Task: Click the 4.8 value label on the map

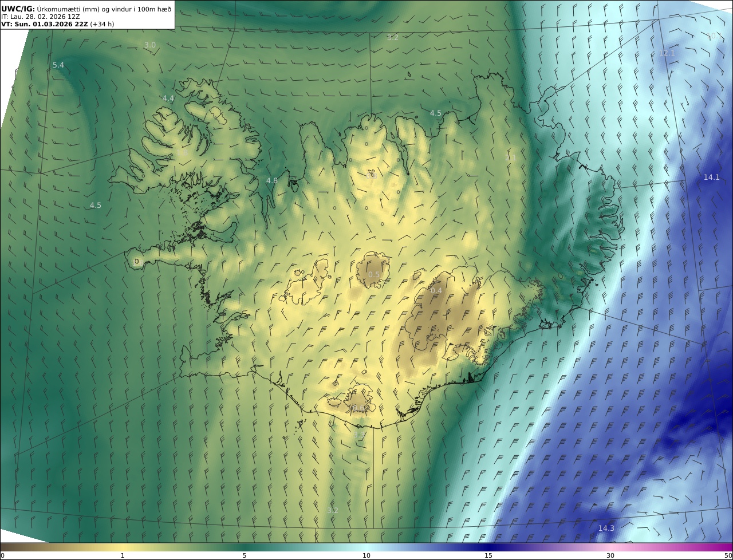Action: [x=272, y=181]
